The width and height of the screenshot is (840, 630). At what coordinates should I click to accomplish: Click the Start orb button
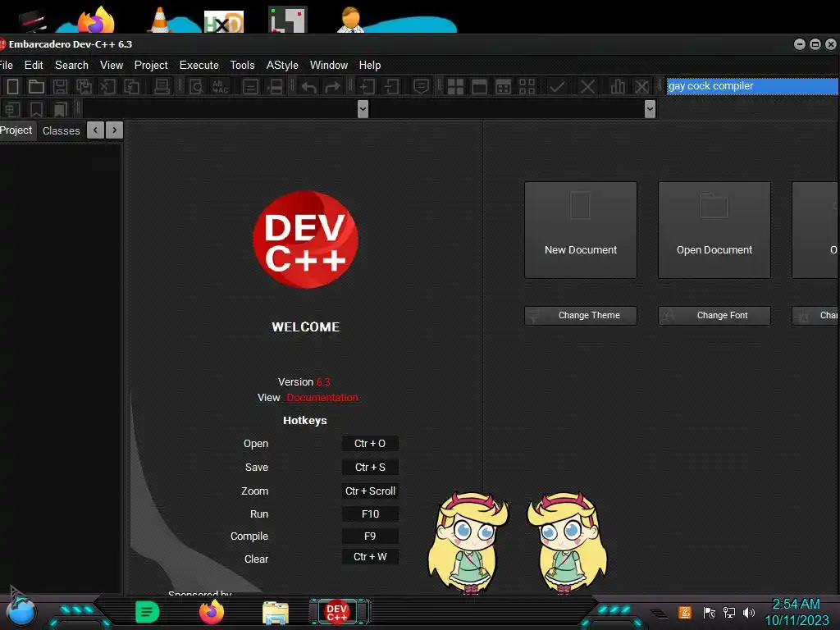(21, 609)
